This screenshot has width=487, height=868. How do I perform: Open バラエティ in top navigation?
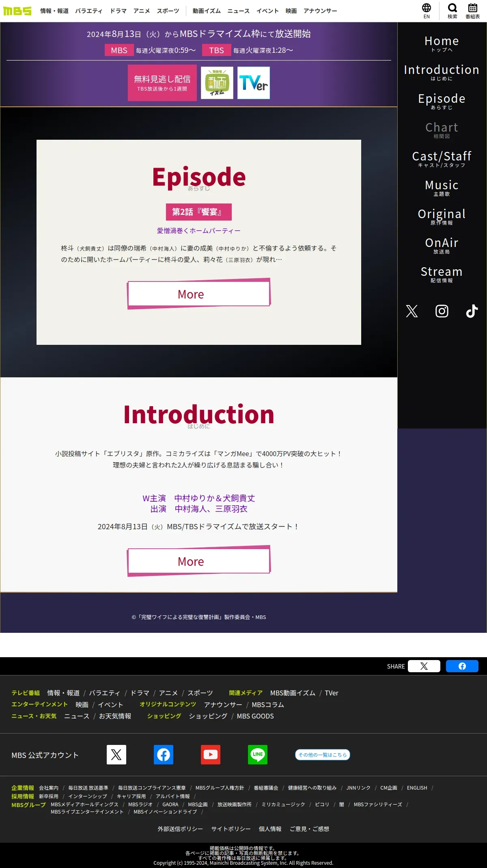click(89, 11)
